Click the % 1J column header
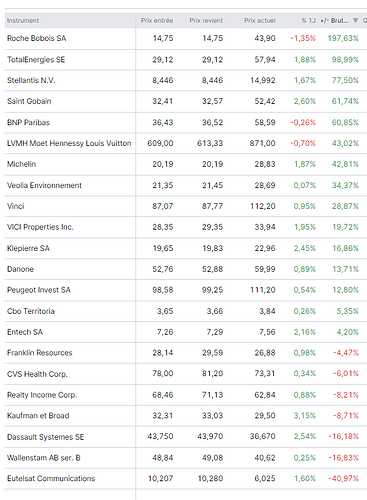The width and height of the screenshot is (367, 500). click(308, 21)
